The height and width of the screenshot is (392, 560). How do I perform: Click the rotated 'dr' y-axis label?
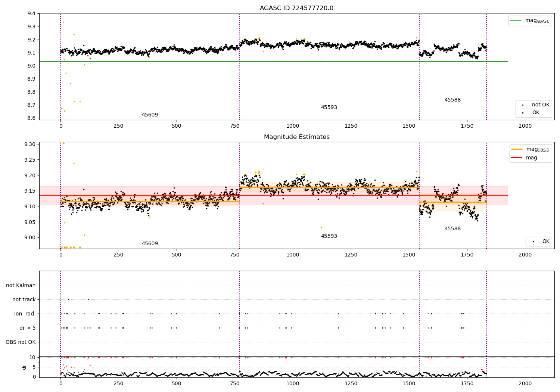(24, 367)
